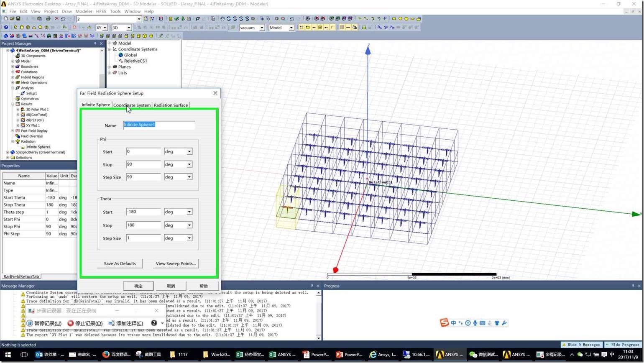Screen dimensions: 644x363
Task: Click the View Sweep Points button
Action: point(176,263)
